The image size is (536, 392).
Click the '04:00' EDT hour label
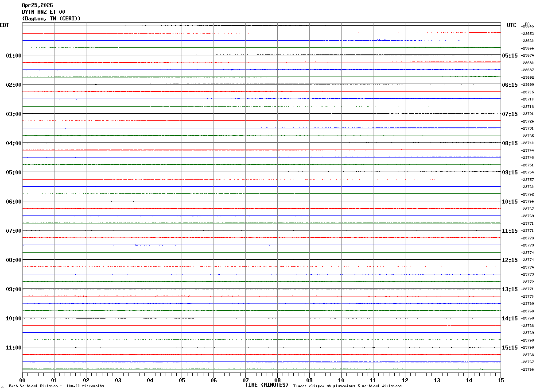[14, 143]
